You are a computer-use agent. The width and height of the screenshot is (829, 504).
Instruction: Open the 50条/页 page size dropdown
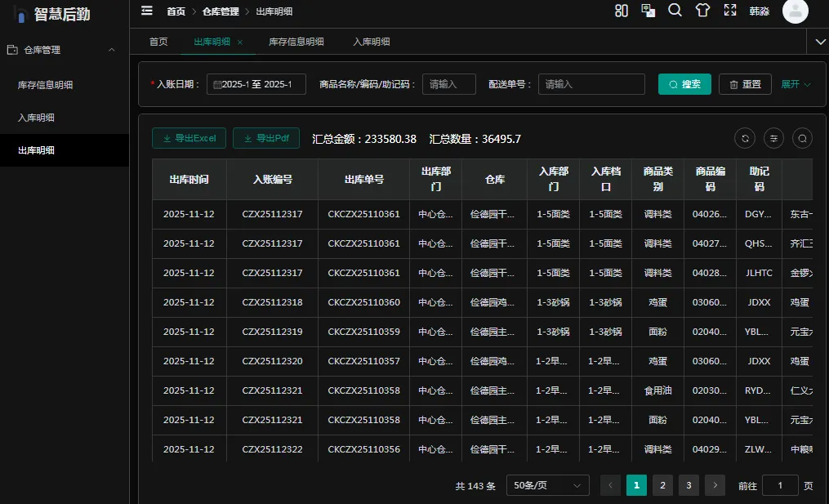[x=548, y=485]
